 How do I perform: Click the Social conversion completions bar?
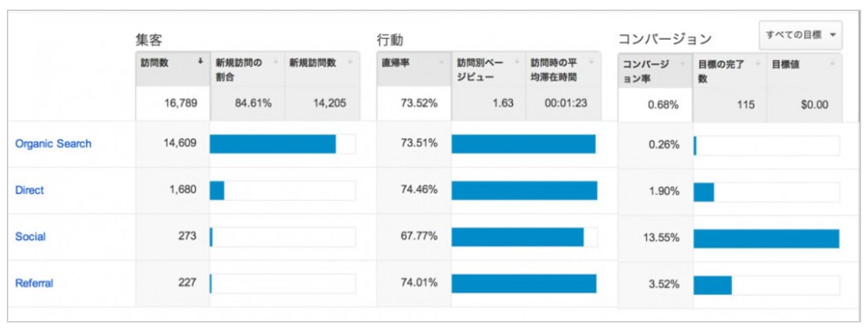coord(766,238)
